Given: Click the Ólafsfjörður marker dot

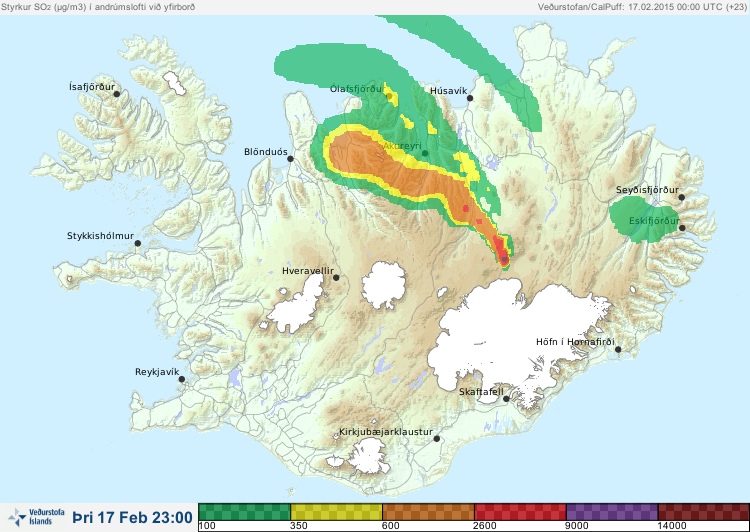Looking at the screenshot, I should tap(389, 96).
